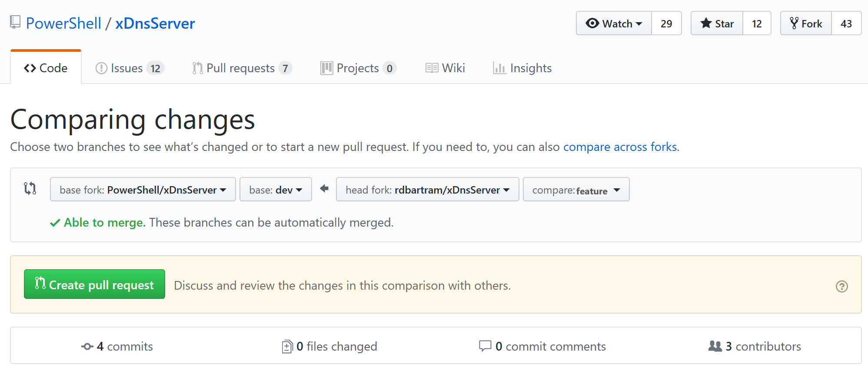Open the Wiki tab
Screen dimensions: 868x371
[445, 68]
